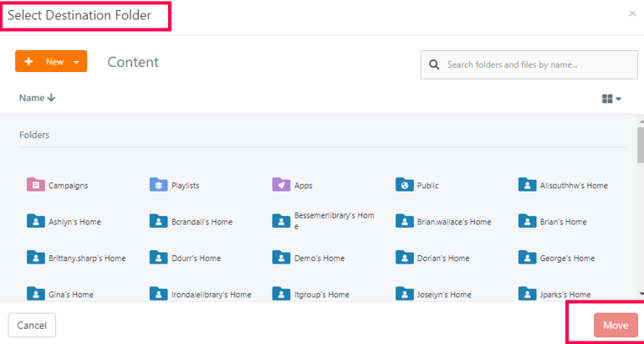Sort by Name column header
Viewport: 644px width, 344px height.
[x=37, y=98]
